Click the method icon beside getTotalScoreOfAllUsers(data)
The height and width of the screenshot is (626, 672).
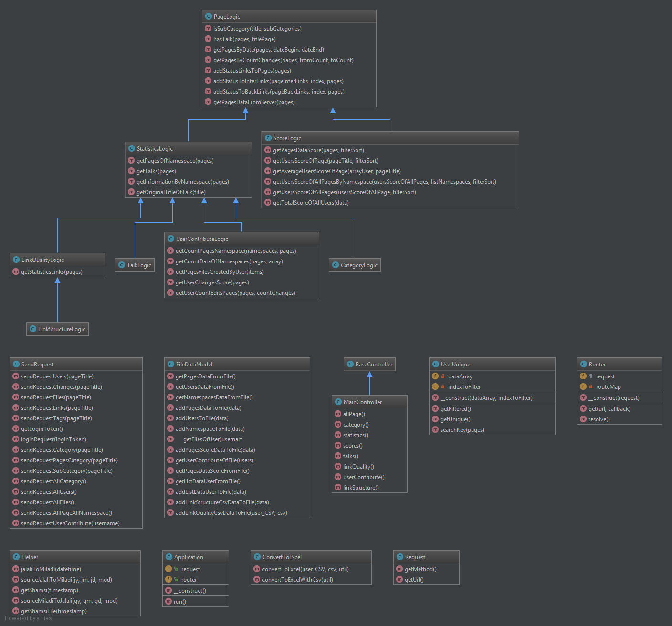coord(268,203)
